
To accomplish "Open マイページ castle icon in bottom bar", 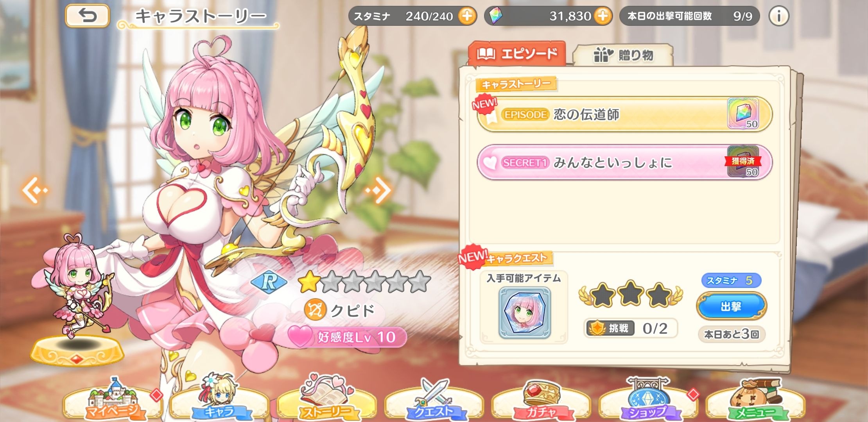I will click(113, 399).
